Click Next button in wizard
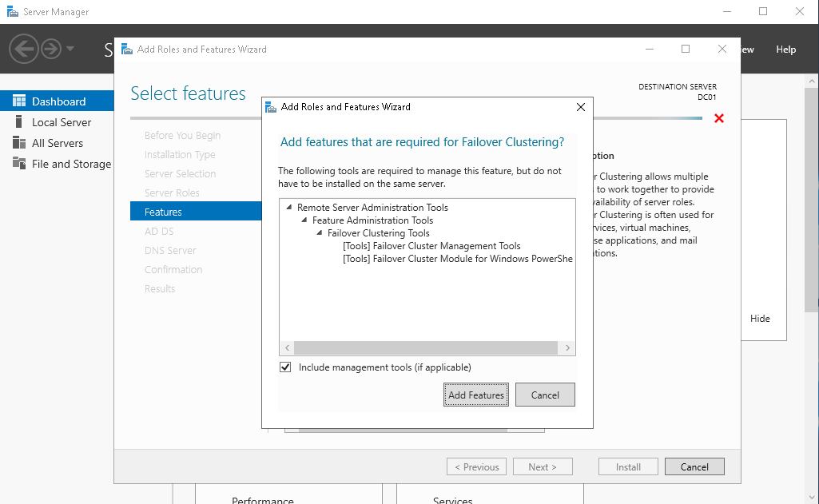Viewport: 819px width, 504px height. (543, 467)
